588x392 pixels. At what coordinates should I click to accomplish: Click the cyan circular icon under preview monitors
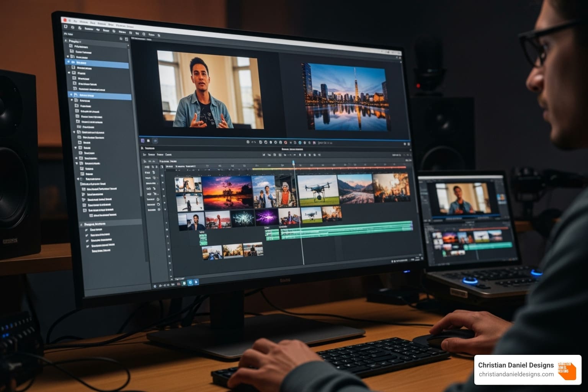(x=299, y=142)
